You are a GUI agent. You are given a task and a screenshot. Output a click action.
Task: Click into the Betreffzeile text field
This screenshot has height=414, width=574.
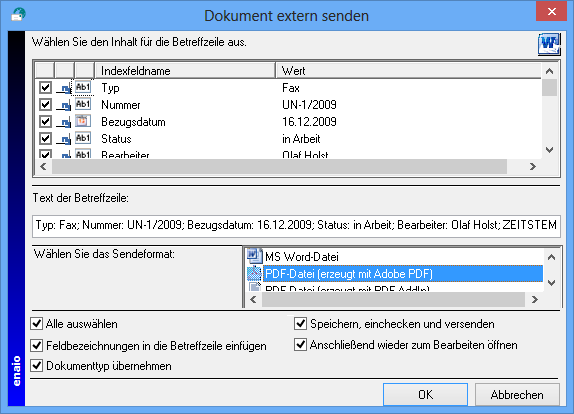point(296,225)
